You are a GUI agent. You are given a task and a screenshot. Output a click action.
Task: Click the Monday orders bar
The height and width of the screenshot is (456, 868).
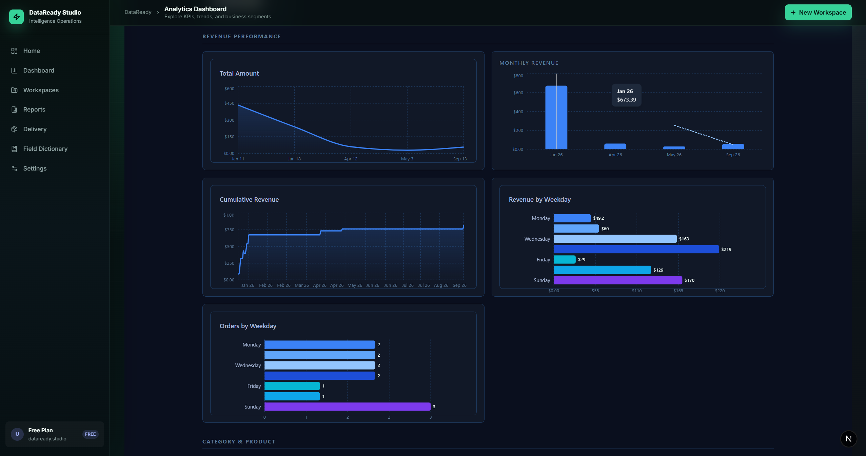[x=320, y=345]
